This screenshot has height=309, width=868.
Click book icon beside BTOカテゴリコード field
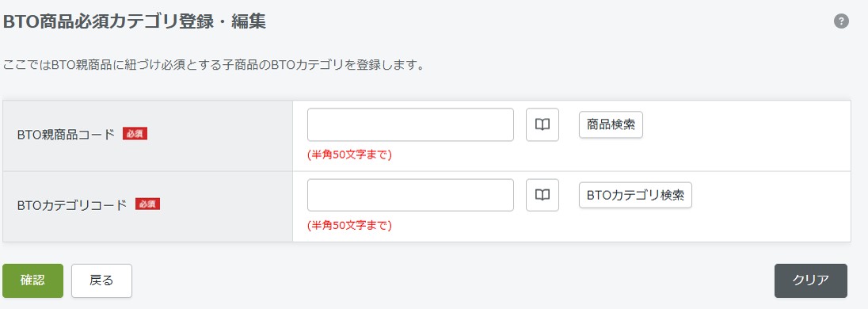tap(542, 195)
